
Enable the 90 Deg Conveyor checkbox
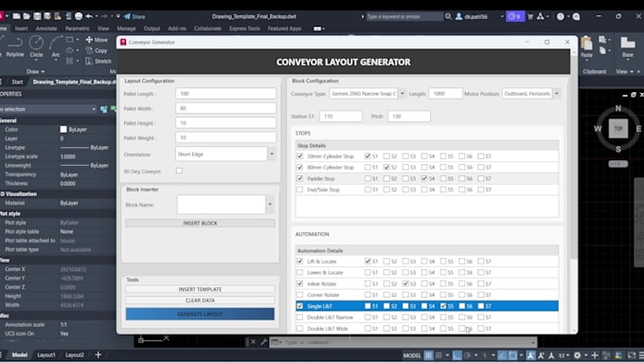coord(179,171)
